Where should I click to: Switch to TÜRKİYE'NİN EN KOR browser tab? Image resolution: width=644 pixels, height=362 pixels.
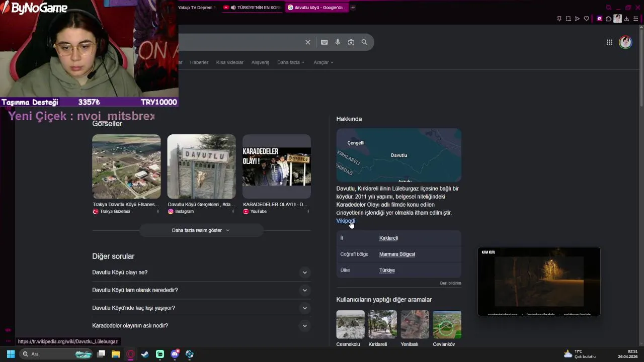252,8
